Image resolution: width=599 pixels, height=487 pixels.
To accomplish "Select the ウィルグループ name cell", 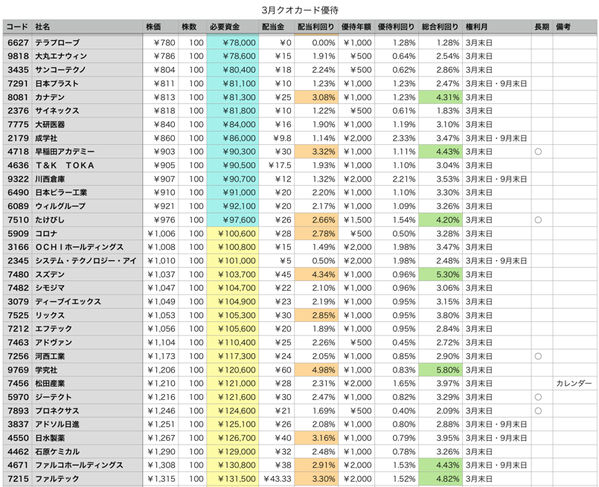I will click(87, 206).
